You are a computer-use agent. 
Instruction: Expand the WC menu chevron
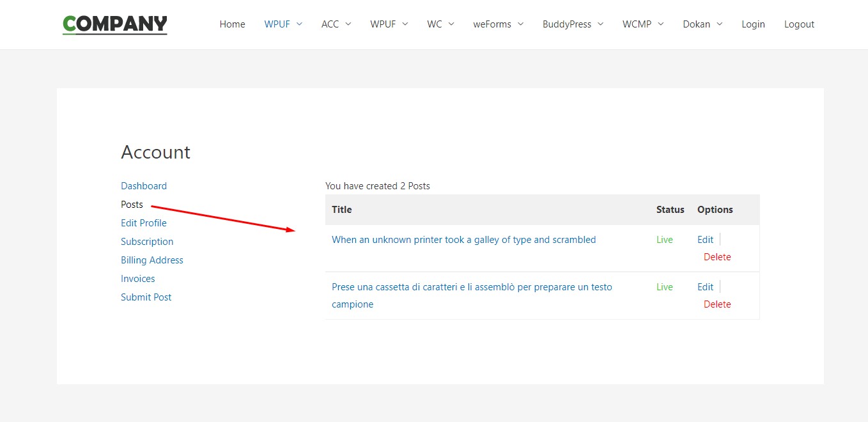pos(451,24)
